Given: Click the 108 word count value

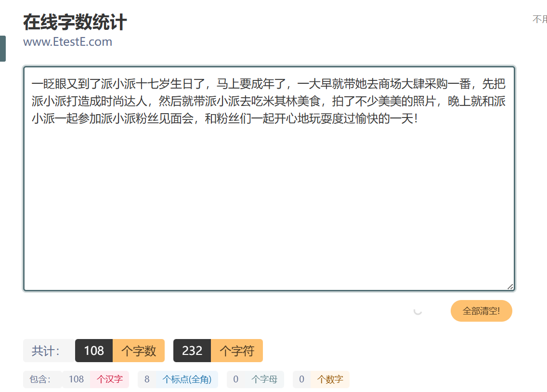Looking at the screenshot, I should click(94, 351).
